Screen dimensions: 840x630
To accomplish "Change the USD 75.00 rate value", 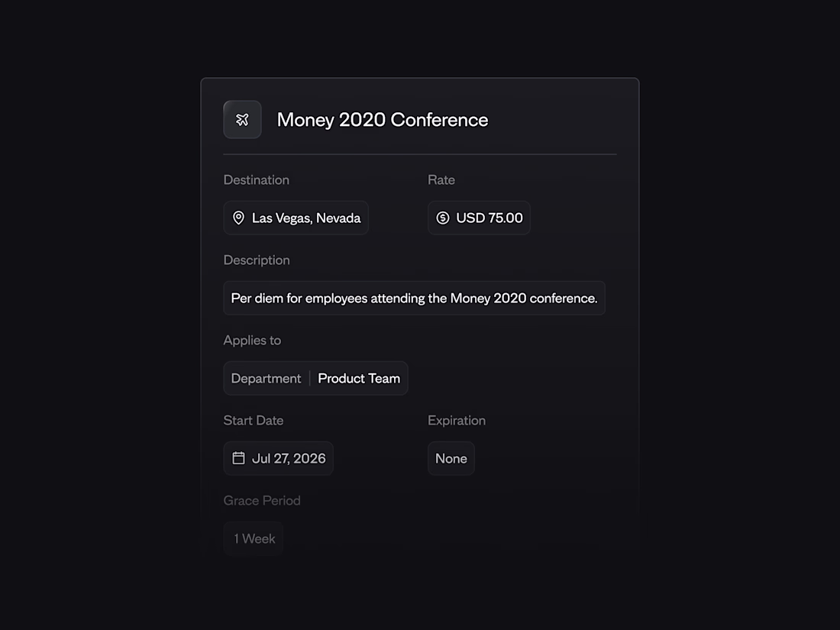I will [489, 218].
